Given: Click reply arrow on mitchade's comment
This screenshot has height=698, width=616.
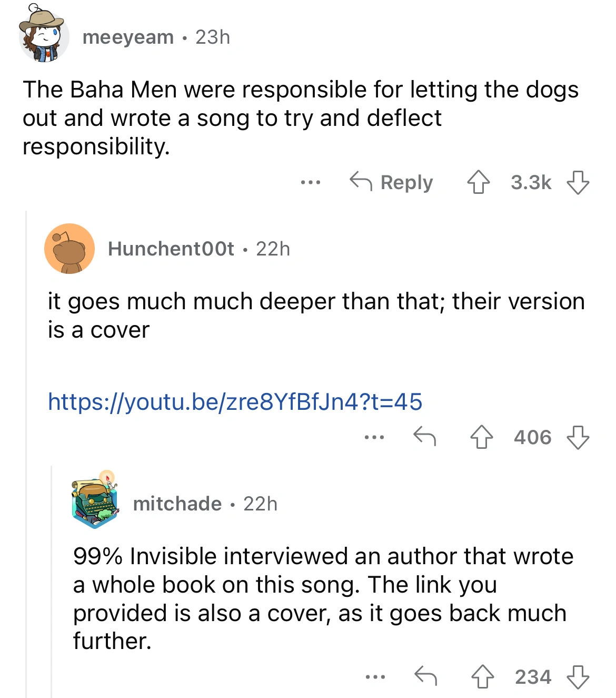Looking at the screenshot, I should click(425, 676).
